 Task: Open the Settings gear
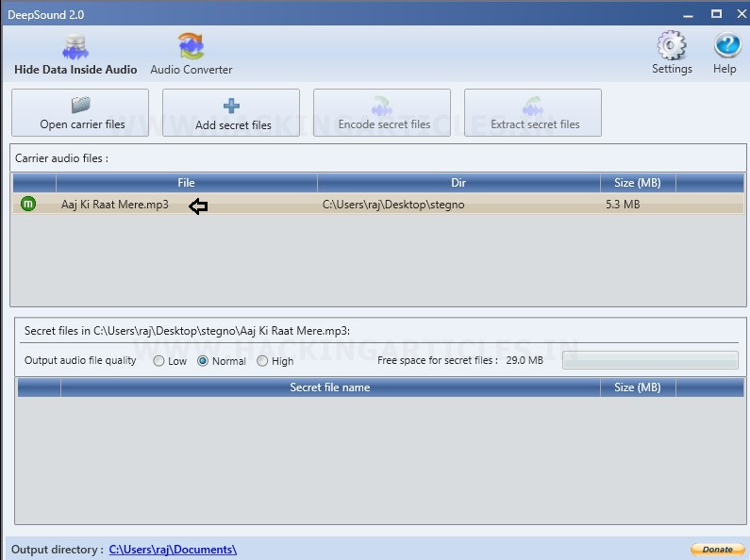point(672,53)
